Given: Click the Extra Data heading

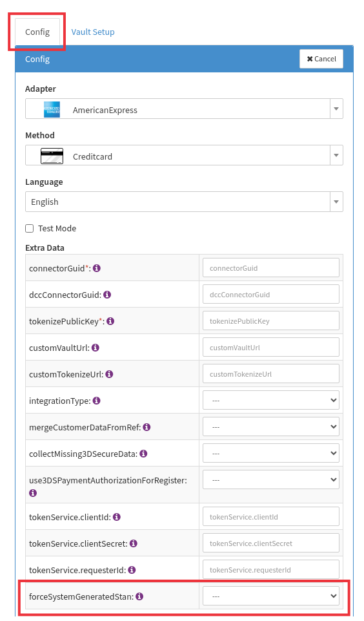Looking at the screenshot, I should (45, 248).
